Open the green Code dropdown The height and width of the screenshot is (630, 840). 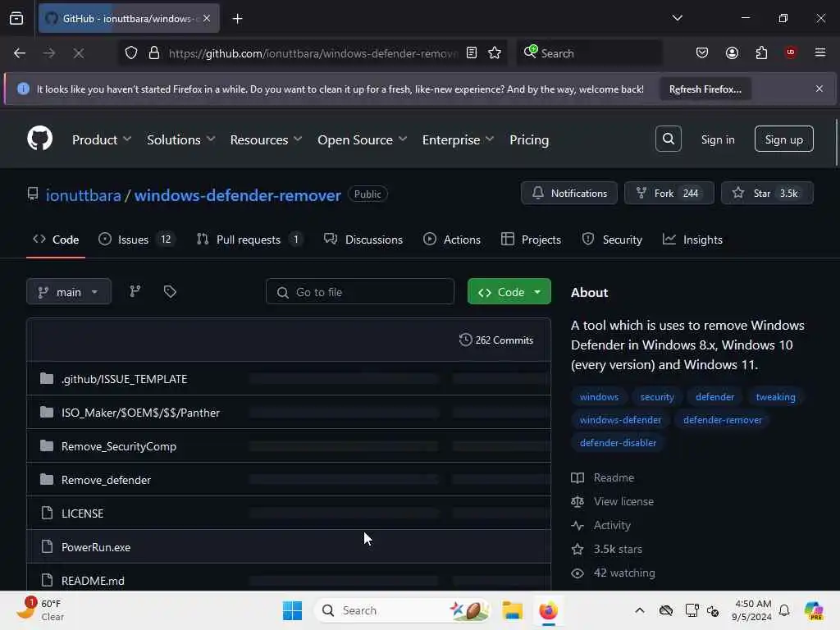(x=509, y=291)
